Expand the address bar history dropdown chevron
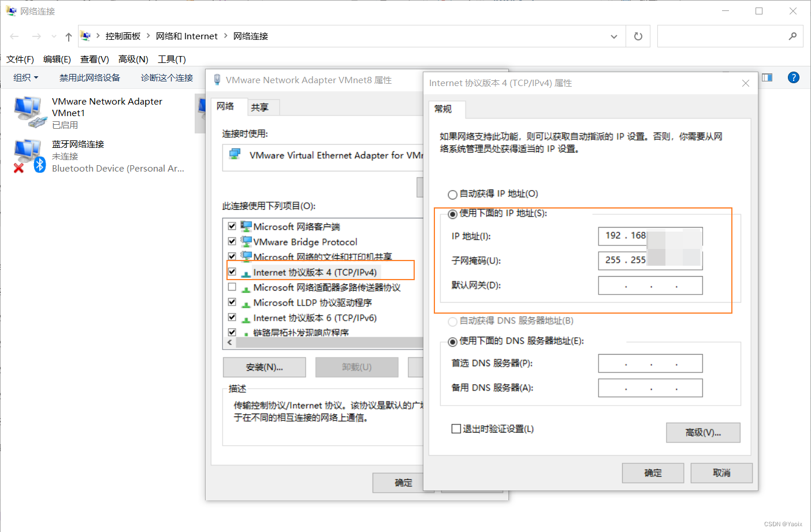The height and width of the screenshot is (532, 811). [x=614, y=36]
